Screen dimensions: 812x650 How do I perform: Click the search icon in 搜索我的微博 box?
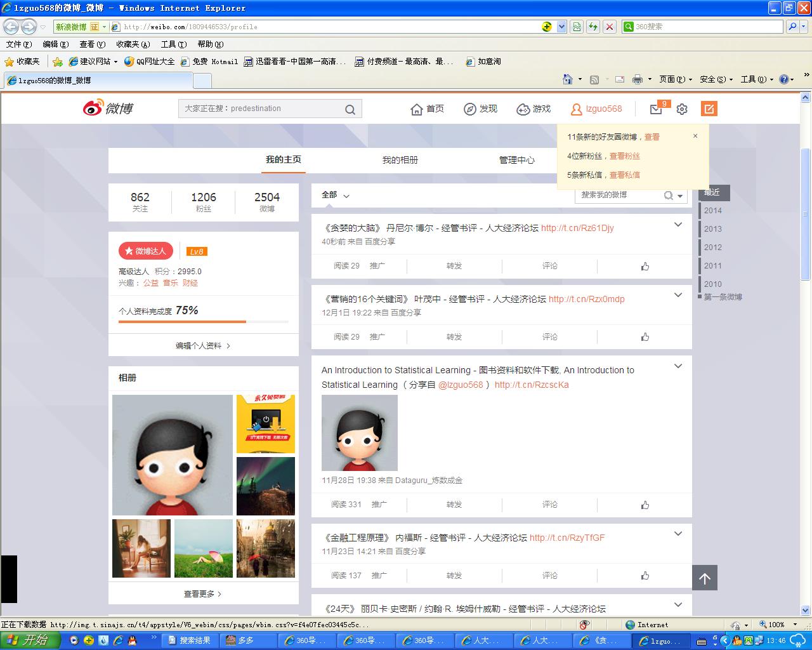[668, 196]
